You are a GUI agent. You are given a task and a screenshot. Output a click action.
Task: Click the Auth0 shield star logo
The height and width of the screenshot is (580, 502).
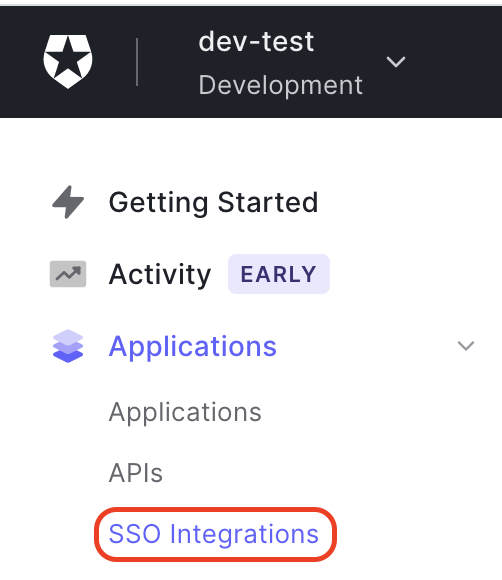point(68,61)
